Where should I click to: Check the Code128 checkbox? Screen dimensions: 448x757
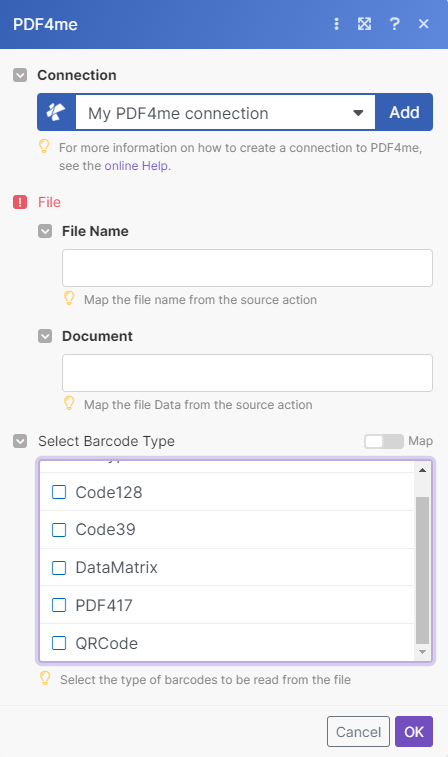[x=59, y=492]
